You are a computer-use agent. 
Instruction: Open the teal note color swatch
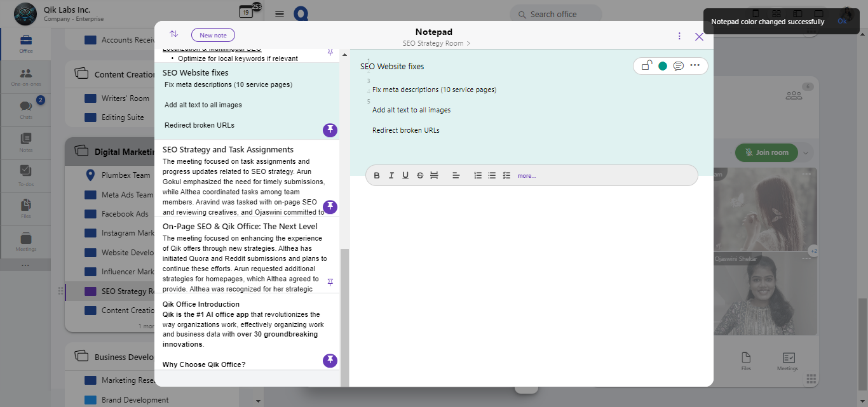point(663,66)
